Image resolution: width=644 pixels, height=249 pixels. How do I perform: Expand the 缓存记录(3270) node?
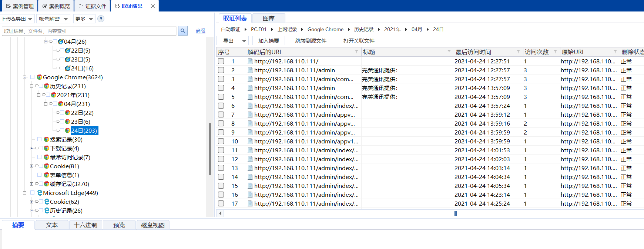(x=32, y=184)
